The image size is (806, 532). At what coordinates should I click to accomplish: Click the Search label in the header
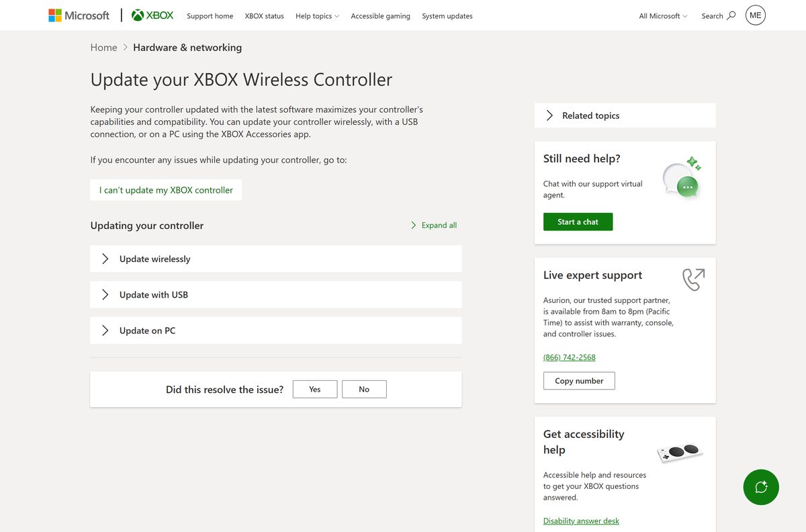pos(712,16)
